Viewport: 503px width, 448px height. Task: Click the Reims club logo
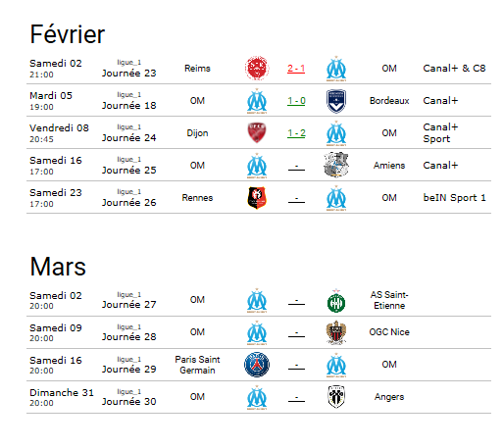pyautogui.click(x=257, y=69)
